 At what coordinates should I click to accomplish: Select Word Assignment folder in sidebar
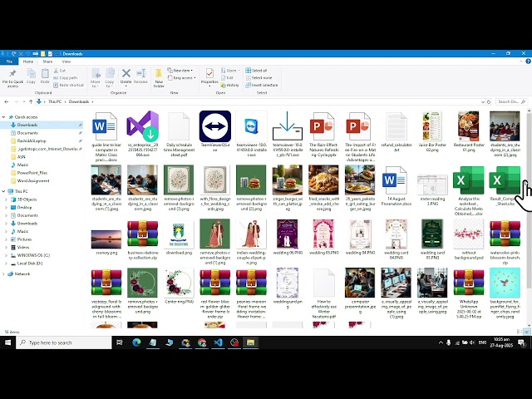coord(33,181)
